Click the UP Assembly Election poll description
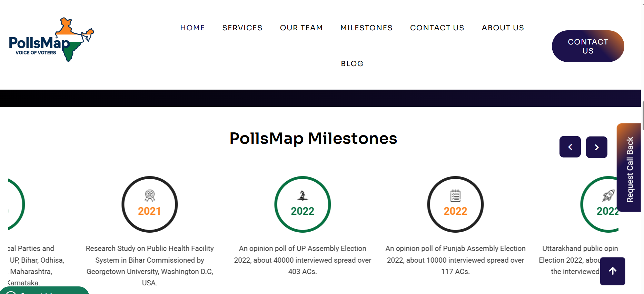Viewport: 644px width, 294px height. point(303,260)
